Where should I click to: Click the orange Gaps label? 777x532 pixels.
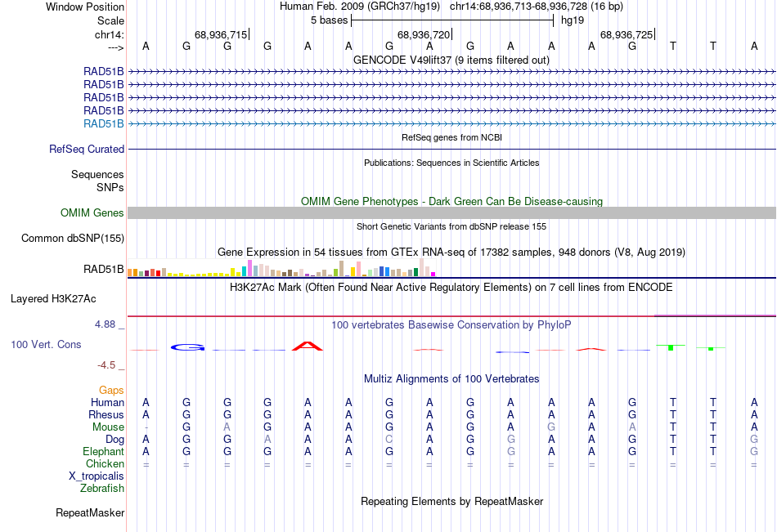[111, 391]
